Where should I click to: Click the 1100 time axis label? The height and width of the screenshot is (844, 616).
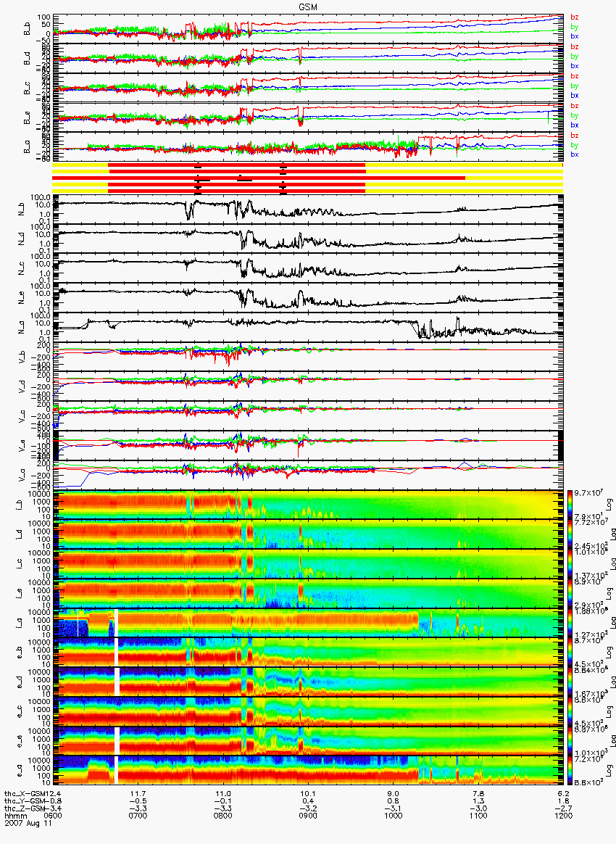tap(478, 816)
